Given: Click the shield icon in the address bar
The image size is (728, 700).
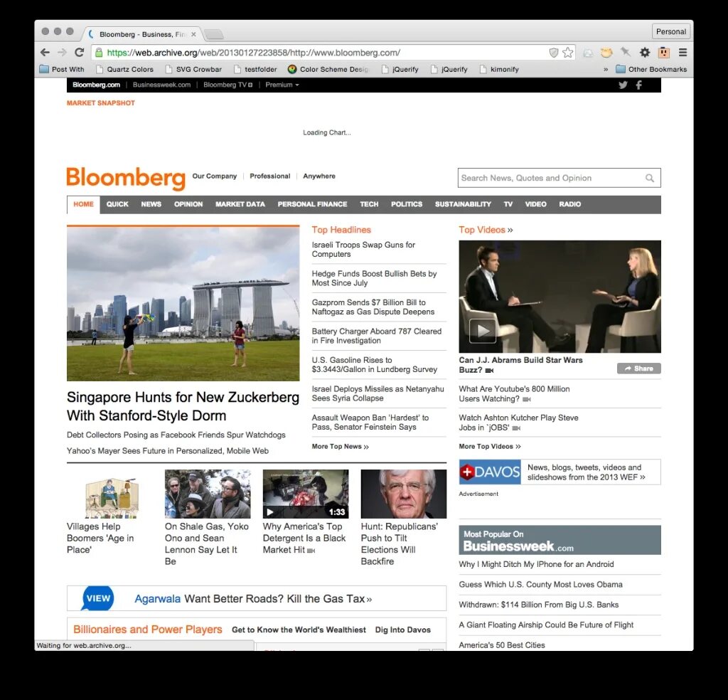Looking at the screenshot, I should 553,53.
